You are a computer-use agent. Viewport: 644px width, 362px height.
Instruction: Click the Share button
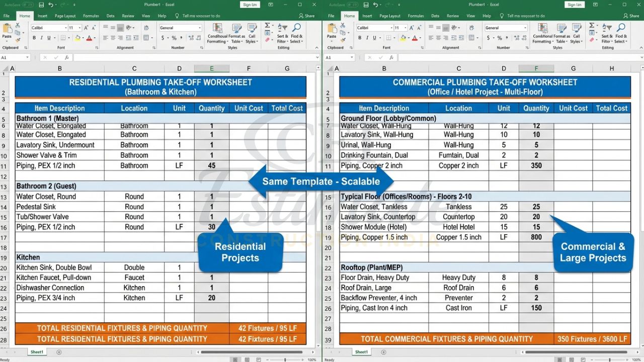pyautogui.click(x=307, y=16)
